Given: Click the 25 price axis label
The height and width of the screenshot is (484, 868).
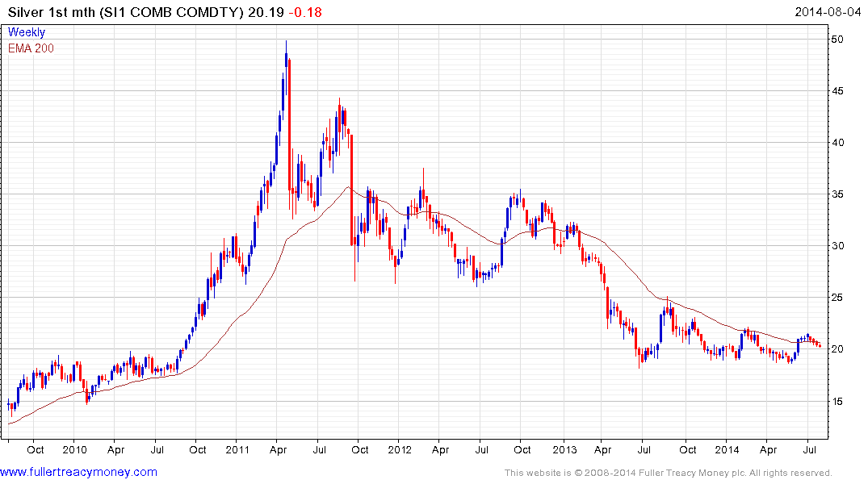Looking at the screenshot, I should (837, 298).
